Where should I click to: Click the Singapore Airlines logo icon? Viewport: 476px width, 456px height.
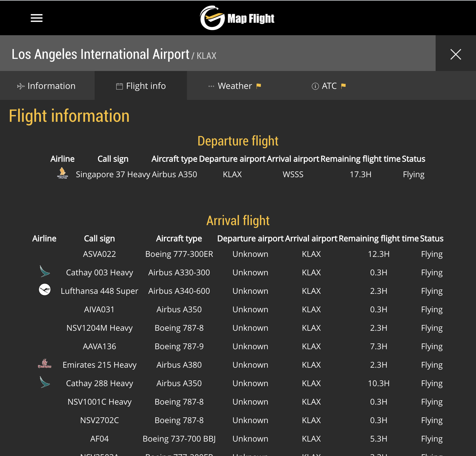pyautogui.click(x=63, y=173)
